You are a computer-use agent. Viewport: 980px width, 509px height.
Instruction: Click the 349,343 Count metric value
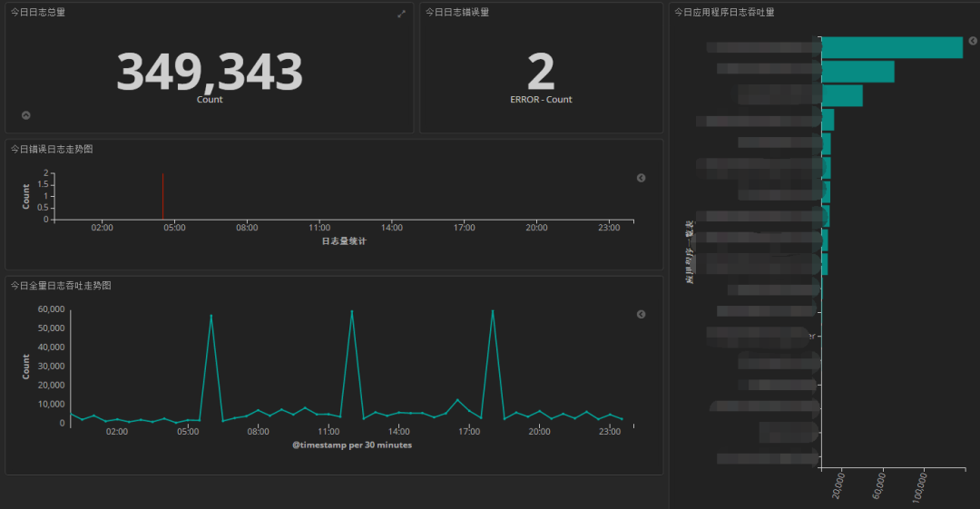click(210, 72)
